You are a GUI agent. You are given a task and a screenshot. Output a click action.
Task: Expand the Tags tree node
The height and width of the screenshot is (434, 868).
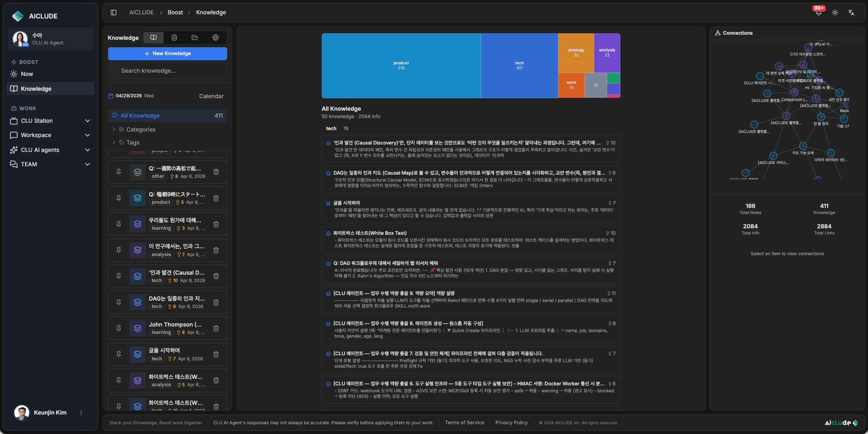(x=114, y=143)
